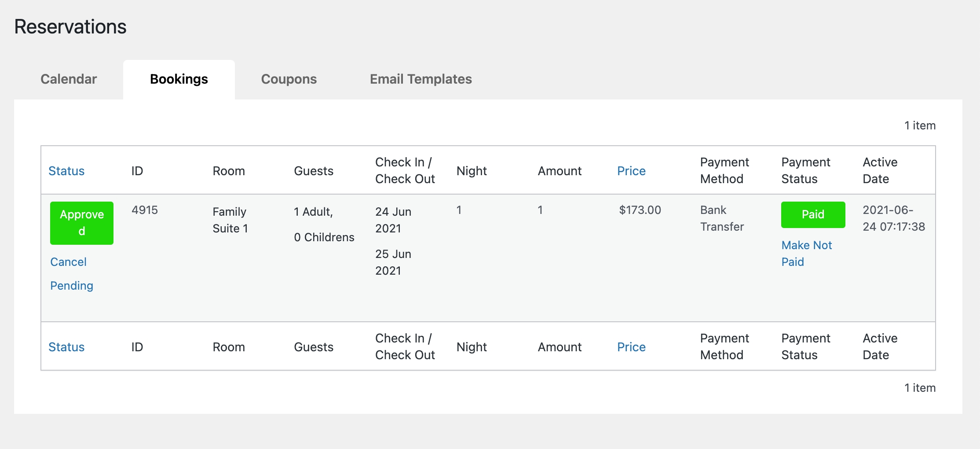This screenshot has width=980, height=449.
Task: Click the $173.00 price value
Action: click(640, 210)
